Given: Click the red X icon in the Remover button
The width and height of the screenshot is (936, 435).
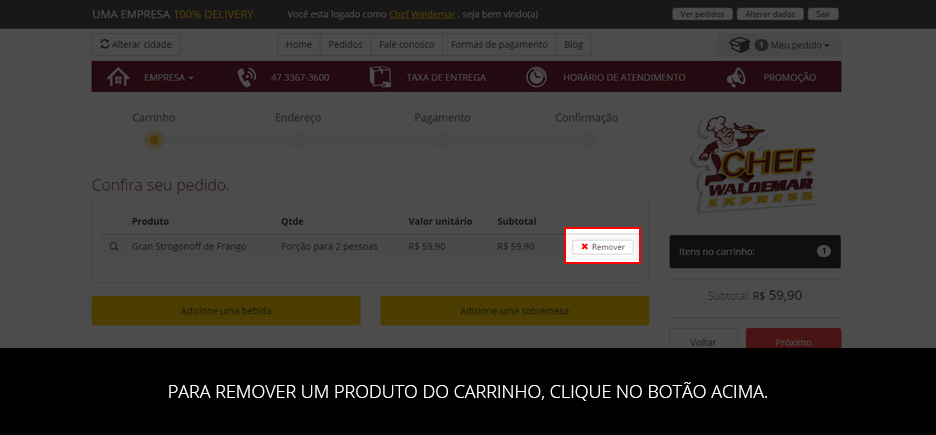Looking at the screenshot, I should coord(584,246).
